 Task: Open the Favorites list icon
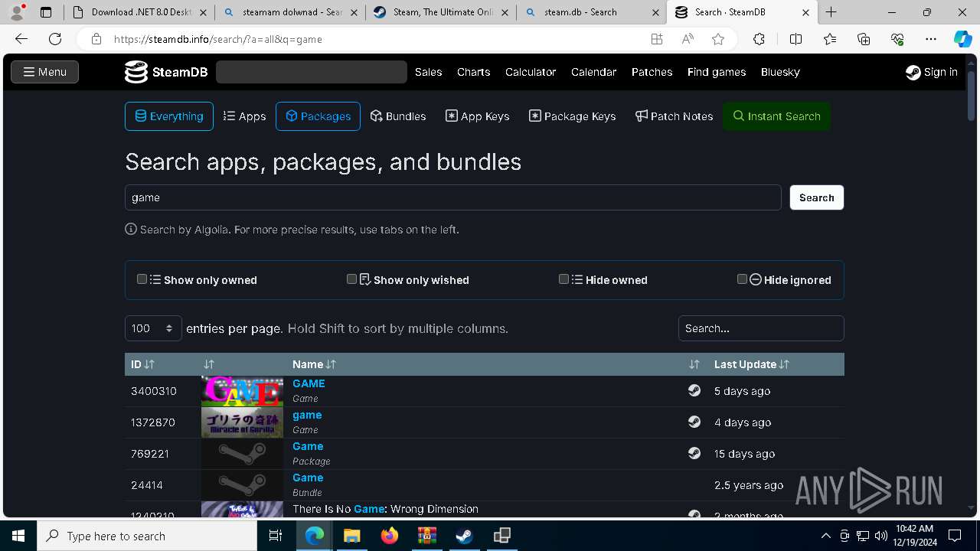click(x=830, y=39)
